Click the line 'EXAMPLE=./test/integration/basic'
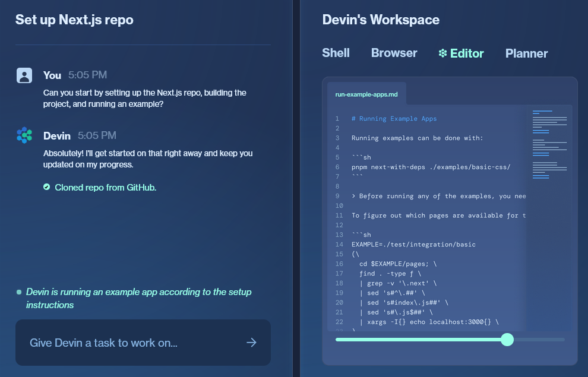588x377 pixels. point(413,245)
